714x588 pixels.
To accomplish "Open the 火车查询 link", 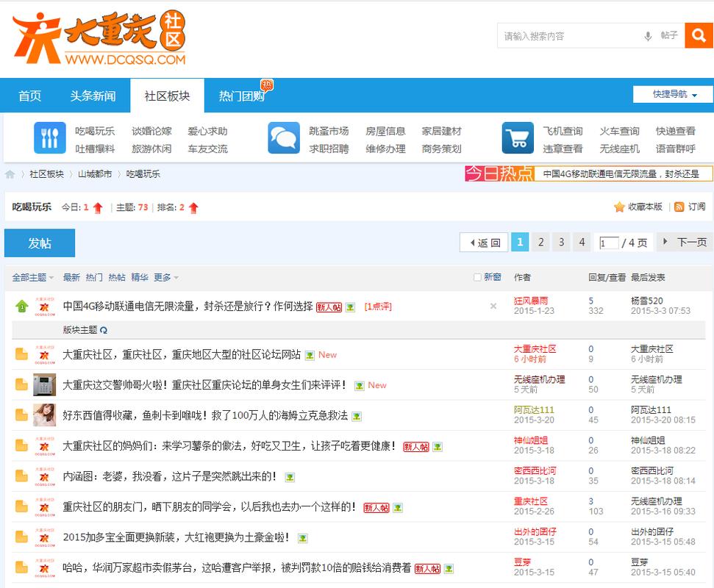I will [619, 131].
